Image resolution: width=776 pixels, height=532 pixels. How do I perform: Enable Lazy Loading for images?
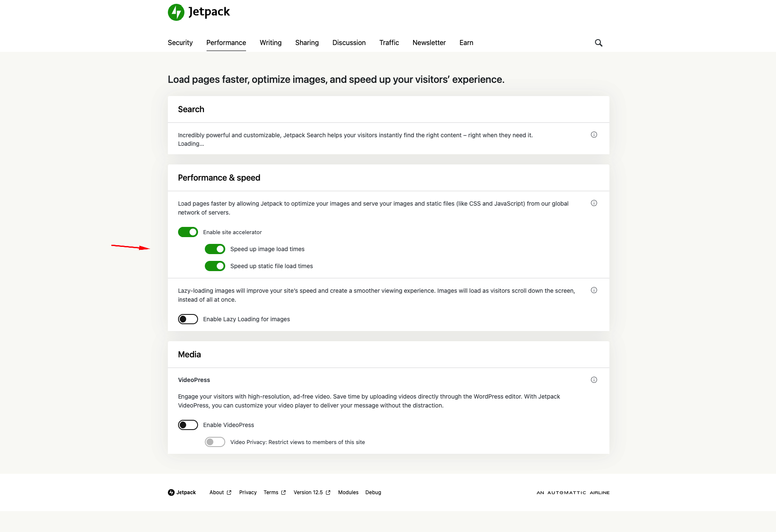pos(188,319)
